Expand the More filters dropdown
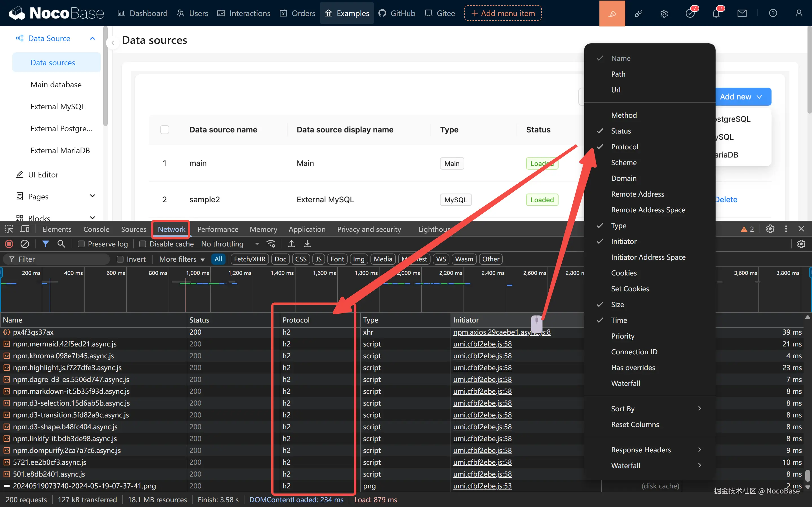812x507 pixels. pos(182,259)
